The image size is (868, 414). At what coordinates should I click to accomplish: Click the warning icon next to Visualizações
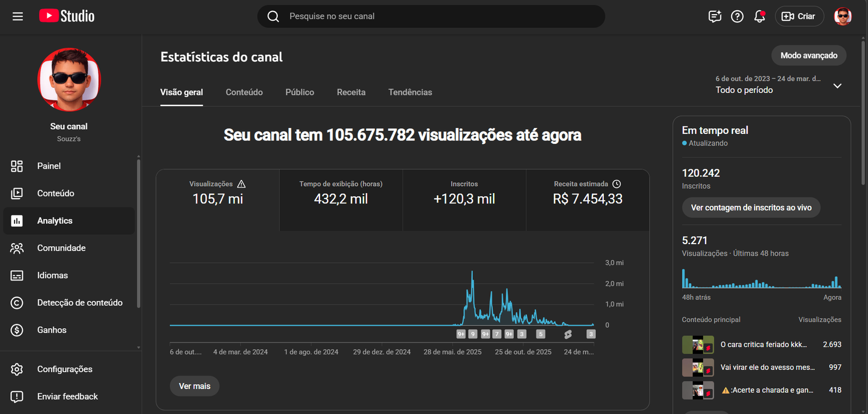(241, 184)
